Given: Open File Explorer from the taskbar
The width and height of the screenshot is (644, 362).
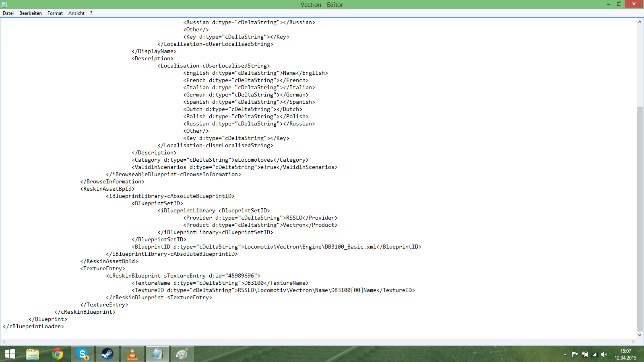Looking at the screenshot, I should click(x=33, y=354).
